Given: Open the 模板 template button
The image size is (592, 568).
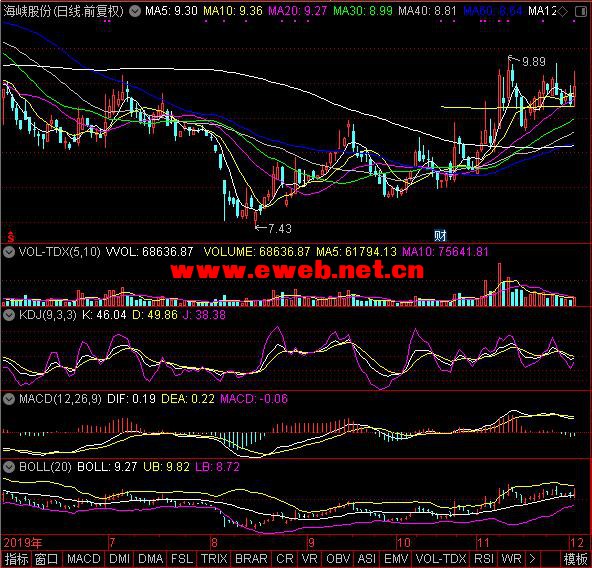Looking at the screenshot, I should (x=575, y=559).
